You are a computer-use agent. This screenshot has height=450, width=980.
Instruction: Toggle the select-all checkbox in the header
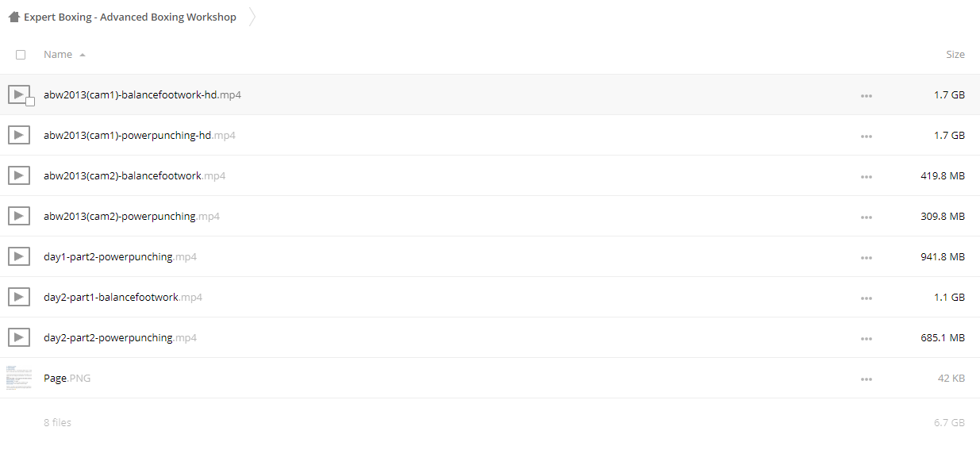pyautogui.click(x=21, y=55)
